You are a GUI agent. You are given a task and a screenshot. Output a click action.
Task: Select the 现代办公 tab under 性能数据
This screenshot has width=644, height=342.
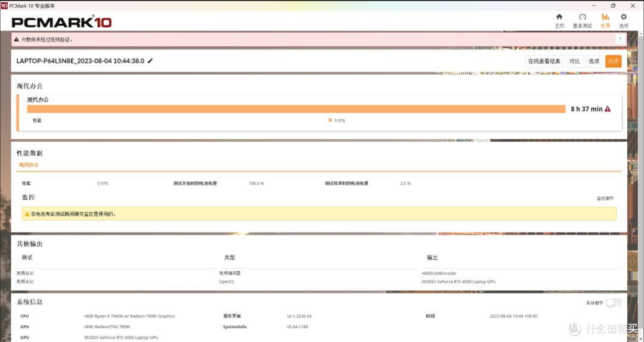pos(29,164)
